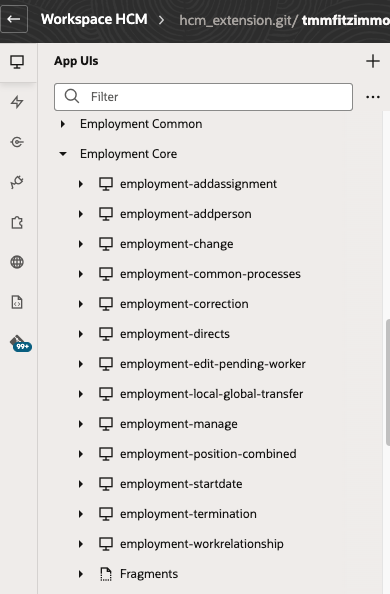The image size is (390, 594).
Task: Select the employment-startdate label
Action: pyautogui.click(x=181, y=484)
